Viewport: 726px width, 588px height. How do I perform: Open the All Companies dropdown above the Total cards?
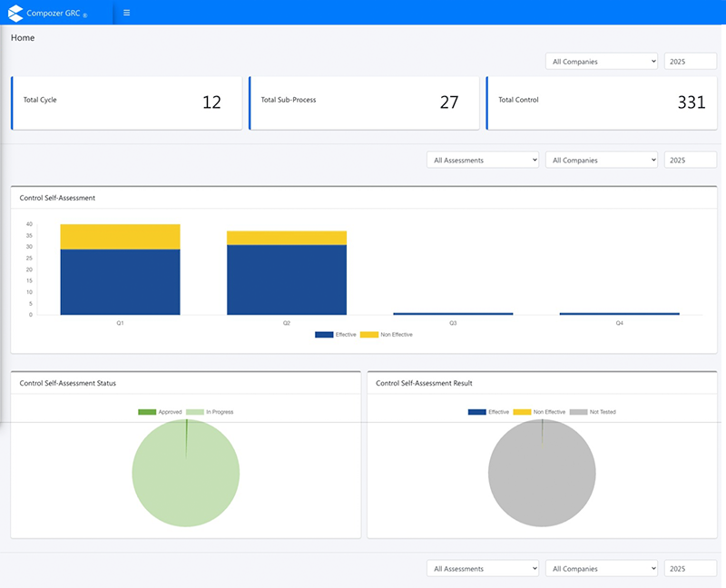pos(601,62)
